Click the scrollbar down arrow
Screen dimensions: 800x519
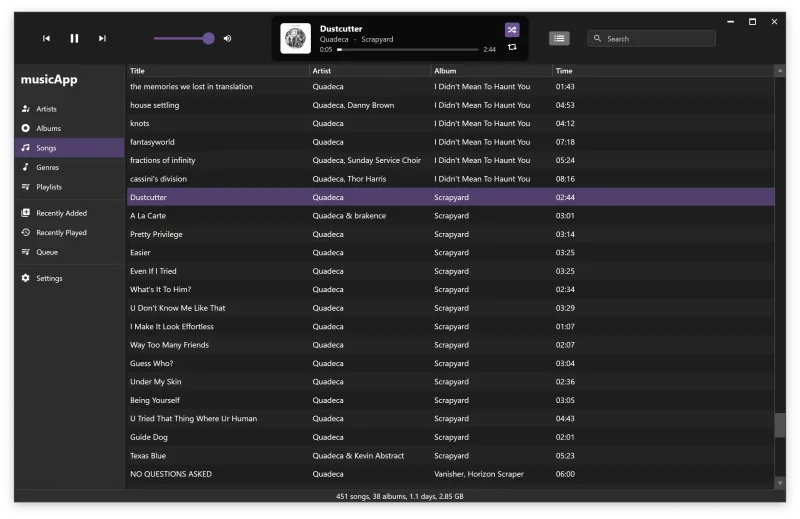(x=780, y=483)
